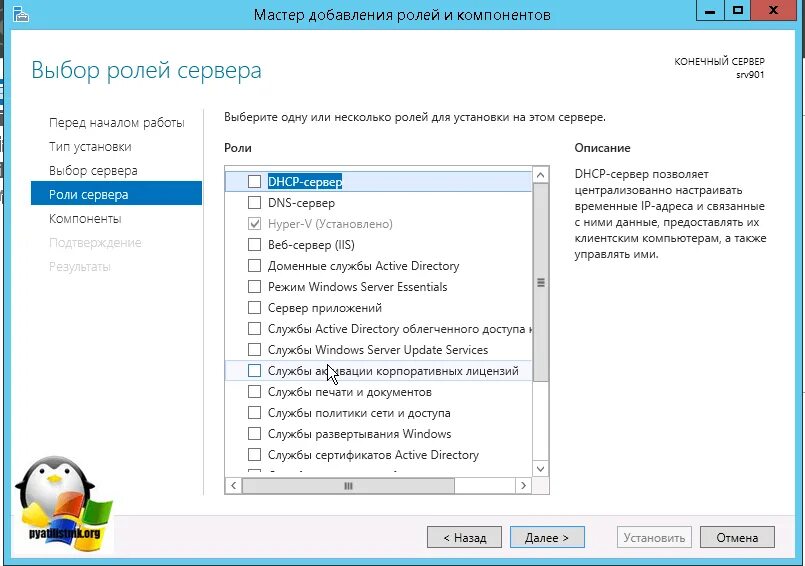Check Службы Windows Server Update Services box
This screenshot has width=805, height=566.
click(x=254, y=350)
